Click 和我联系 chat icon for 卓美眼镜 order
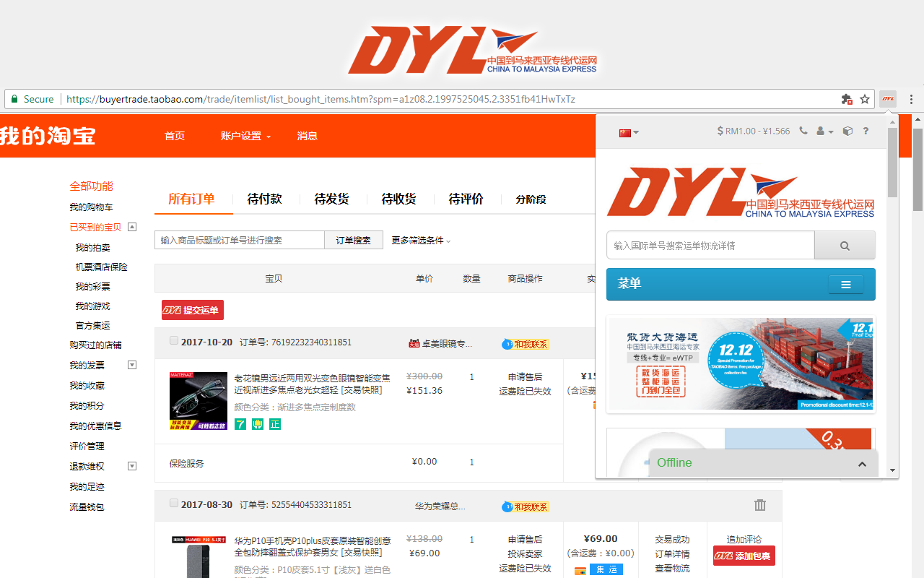The image size is (924, 578). pos(526,344)
